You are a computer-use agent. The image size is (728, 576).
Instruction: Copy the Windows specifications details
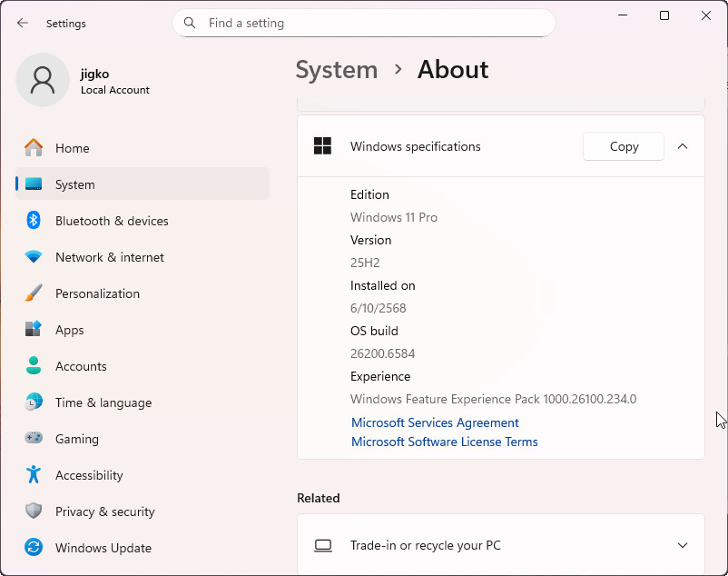[623, 145]
